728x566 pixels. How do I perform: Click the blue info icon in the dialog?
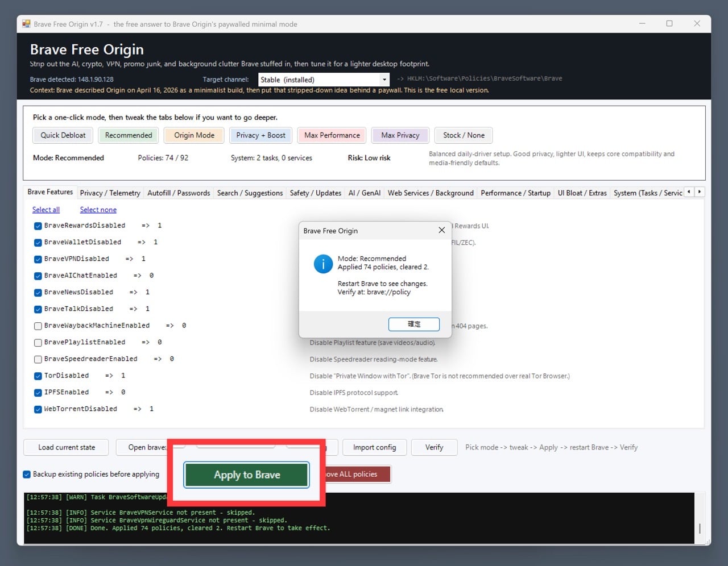tap(323, 264)
